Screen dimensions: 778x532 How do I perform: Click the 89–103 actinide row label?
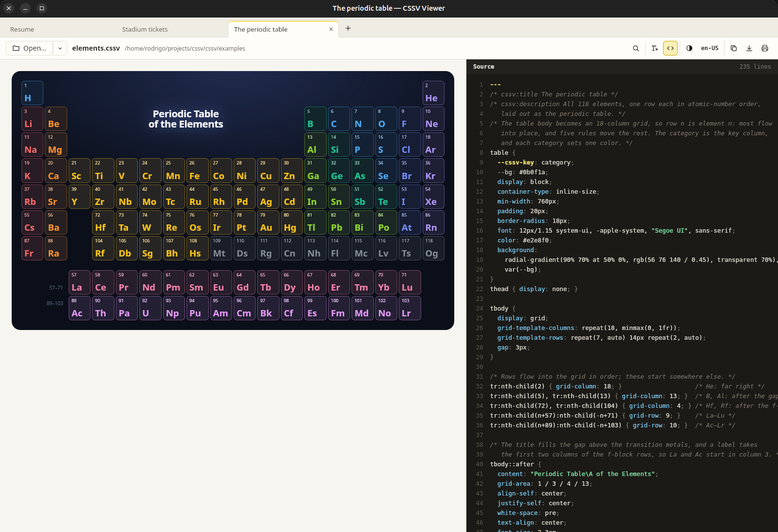[x=55, y=303]
